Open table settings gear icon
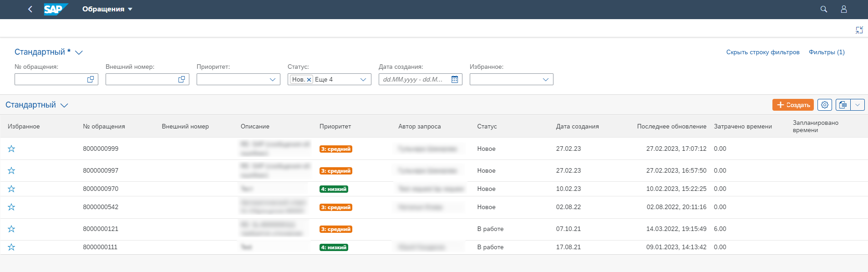This screenshot has width=868, height=272. [824, 105]
